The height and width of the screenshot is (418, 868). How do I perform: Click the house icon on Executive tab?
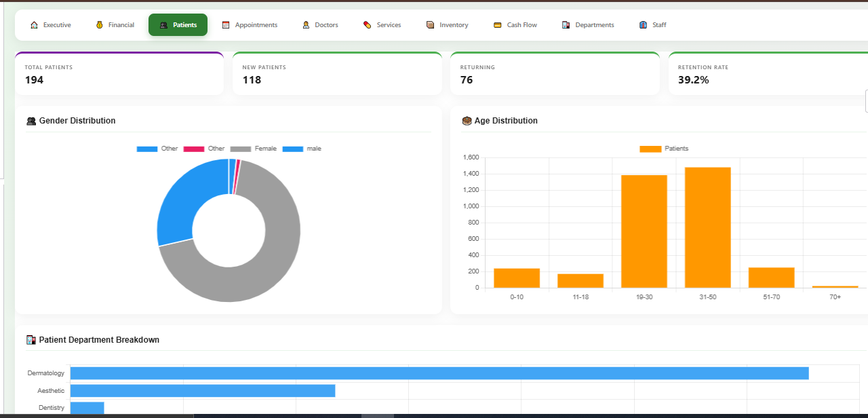point(34,25)
